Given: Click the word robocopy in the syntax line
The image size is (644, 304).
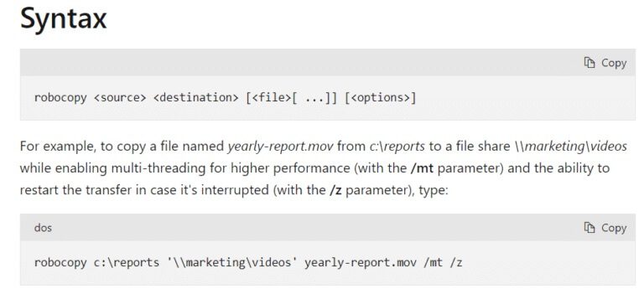Looking at the screenshot, I should (x=60, y=98).
